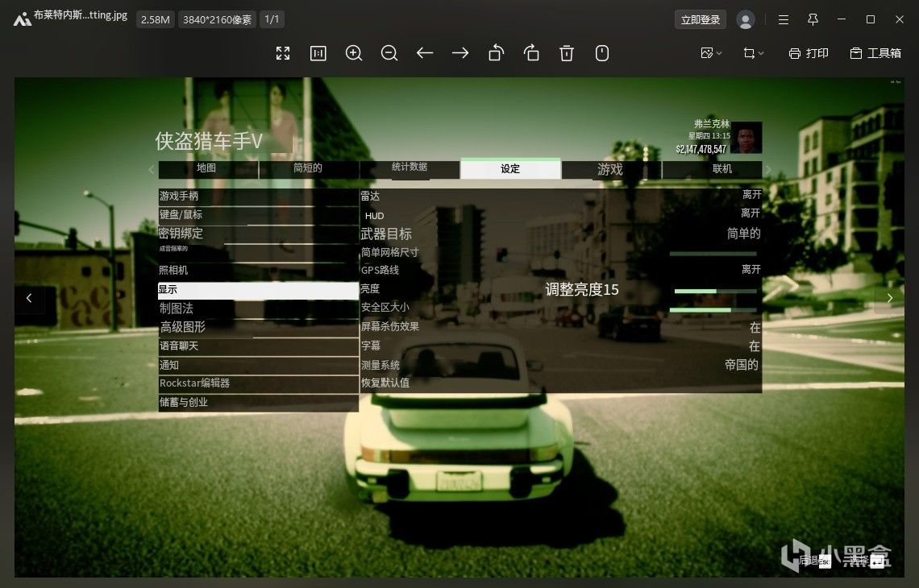This screenshot has width=919, height=588.
Task: Open Rockstar编辑器 category
Action: (259, 383)
